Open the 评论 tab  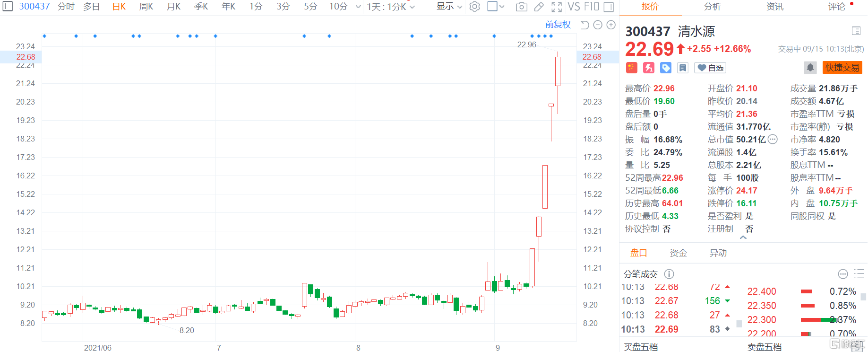click(x=837, y=7)
